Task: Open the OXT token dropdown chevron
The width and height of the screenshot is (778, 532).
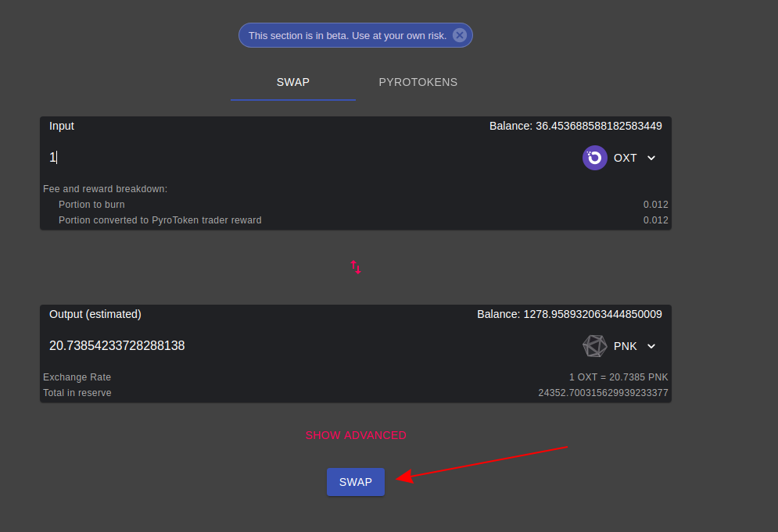Action: pos(651,158)
